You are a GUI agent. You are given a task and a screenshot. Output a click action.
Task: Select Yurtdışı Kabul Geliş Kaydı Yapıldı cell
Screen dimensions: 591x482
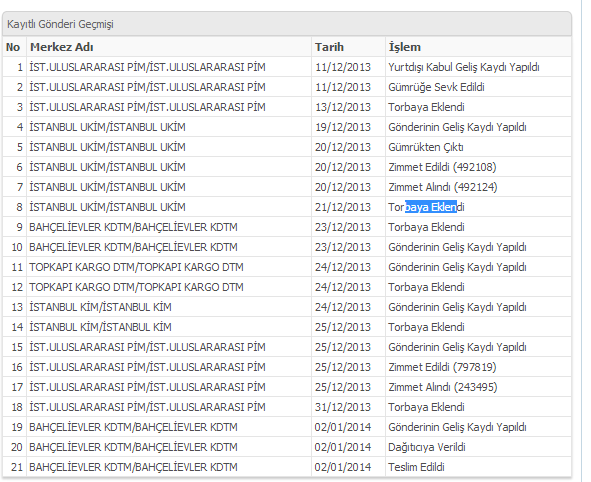[464, 67]
